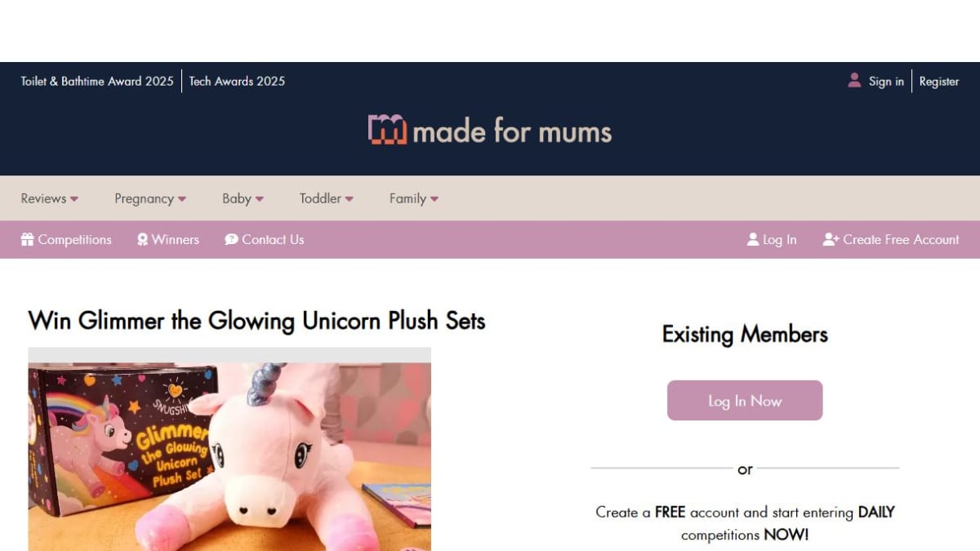The height and width of the screenshot is (551, 980).
Task: Click the person icon beside Sign in
Action: pos(854,80)
